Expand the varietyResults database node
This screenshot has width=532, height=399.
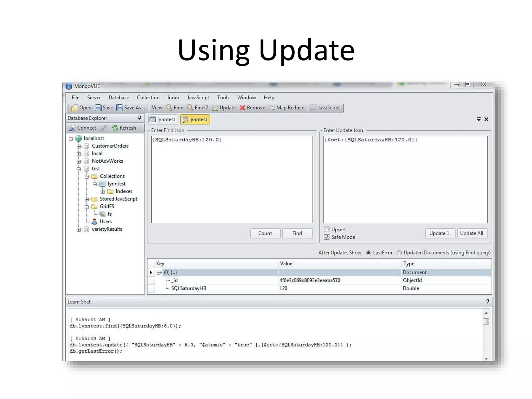pos(78,229)
